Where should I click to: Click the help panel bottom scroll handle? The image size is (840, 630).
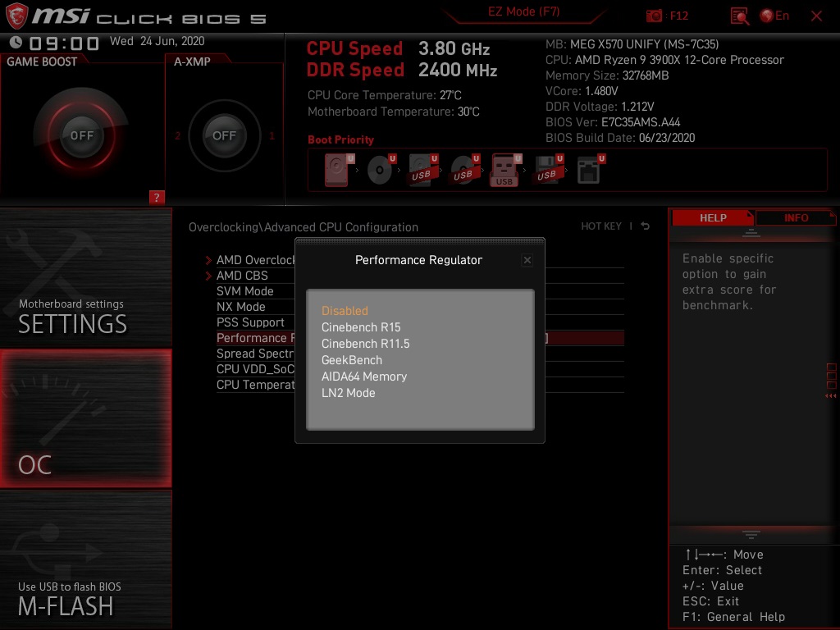tap(751, 534)
